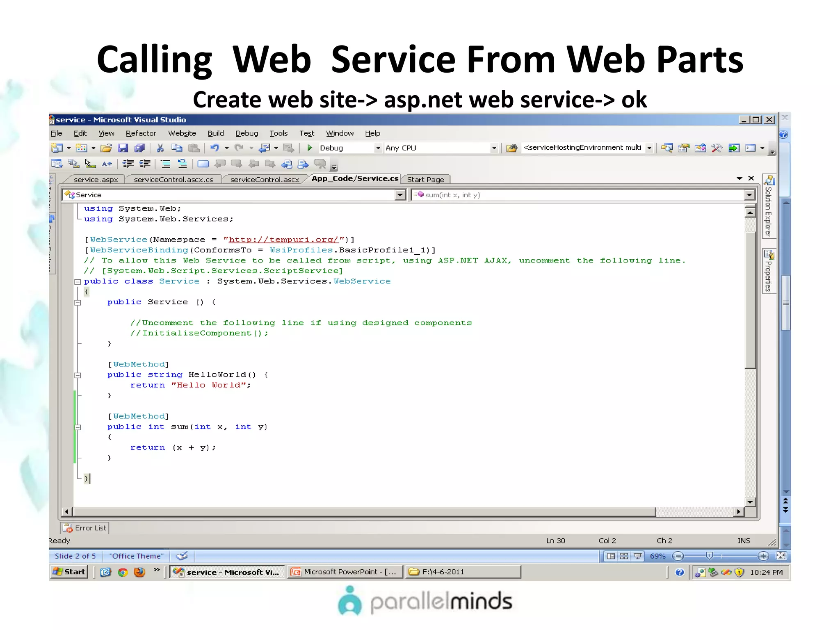Viewport: 840px width, 630px height.
Task: Collapse the sum method block
Action: (x=78, y=427)
